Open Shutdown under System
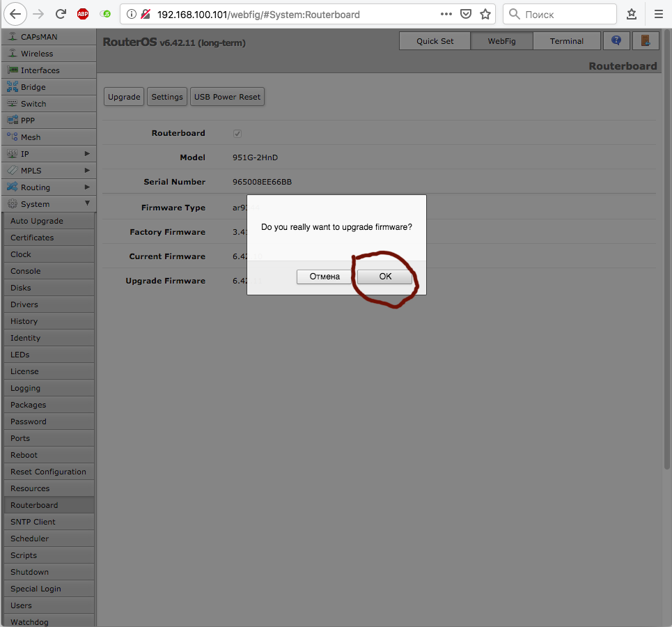The height and width of the screenshot is (627, 672). coord(49,572)
